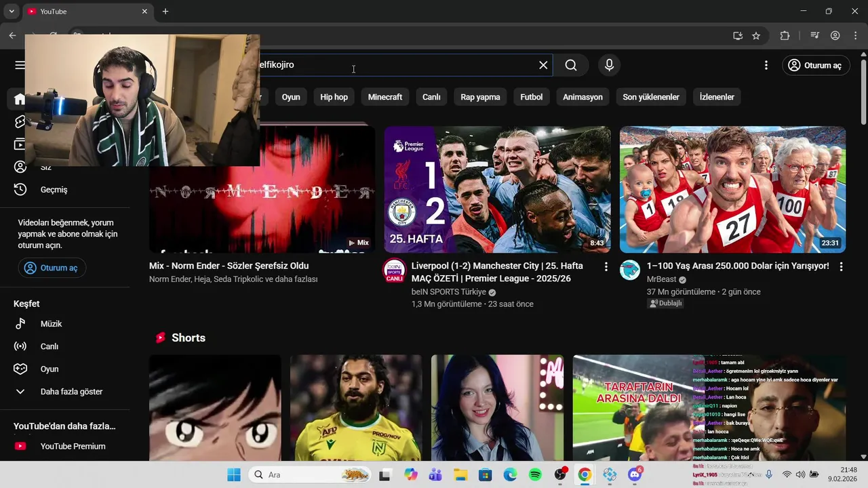Bookmark this page with star icon

(x=756, y=36)
